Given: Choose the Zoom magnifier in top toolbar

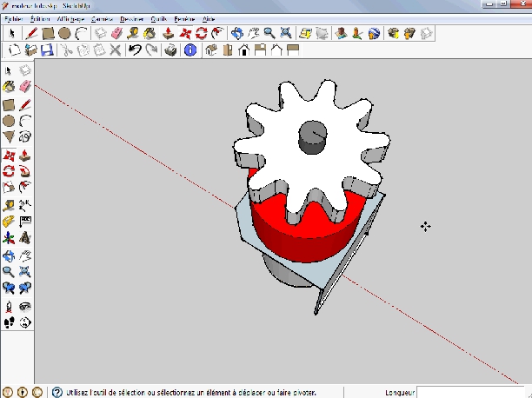Looking at the screenshot, I should click(x=269, y=33).
